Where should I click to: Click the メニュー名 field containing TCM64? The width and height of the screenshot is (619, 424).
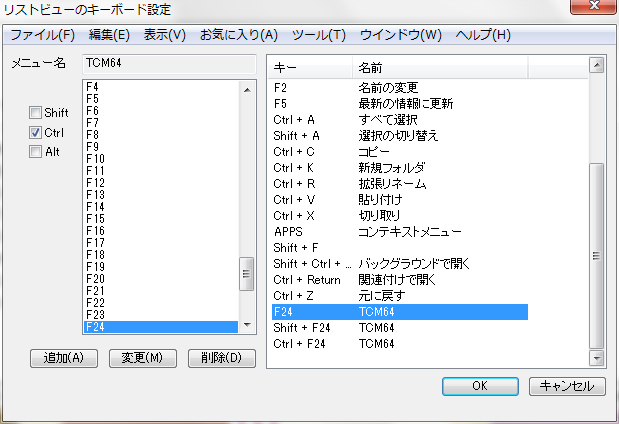[169, 64]
